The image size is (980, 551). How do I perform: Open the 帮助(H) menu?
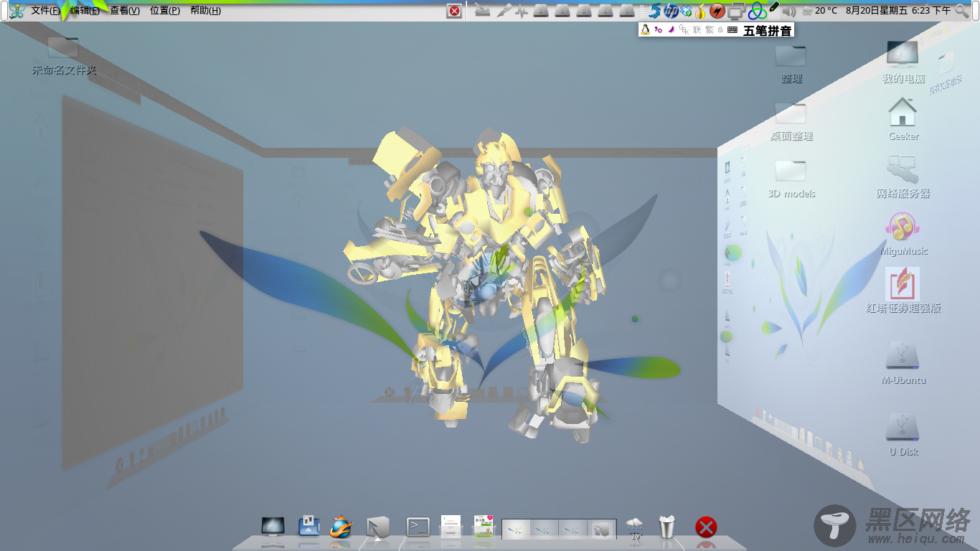point(205,11)
